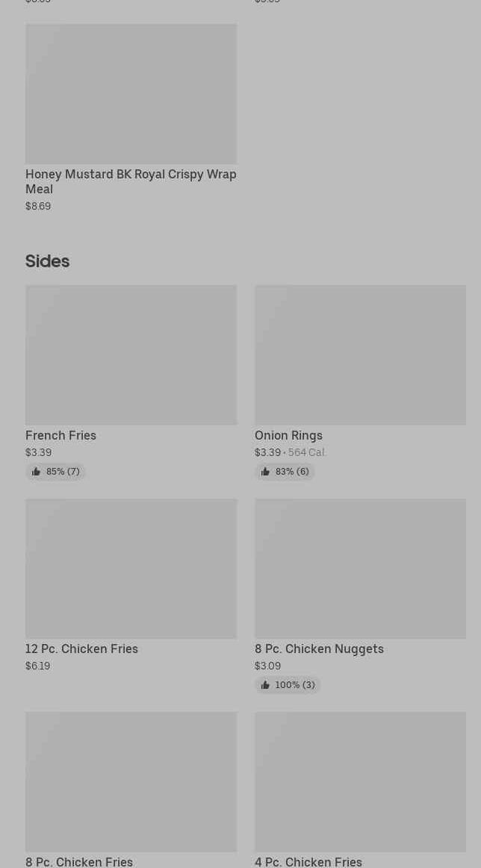481x868 pixels.
Task: Open the French Fries item photo
Action: (131, 355)
